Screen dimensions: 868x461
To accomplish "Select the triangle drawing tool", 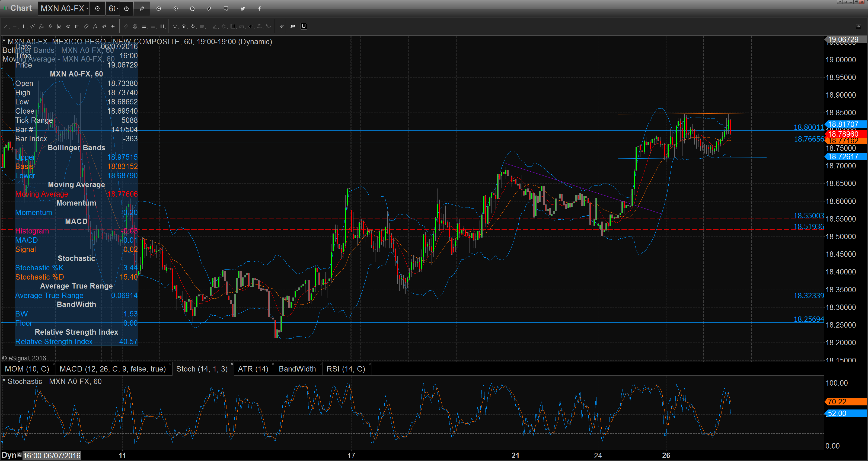I will click(x=95, y=26).
